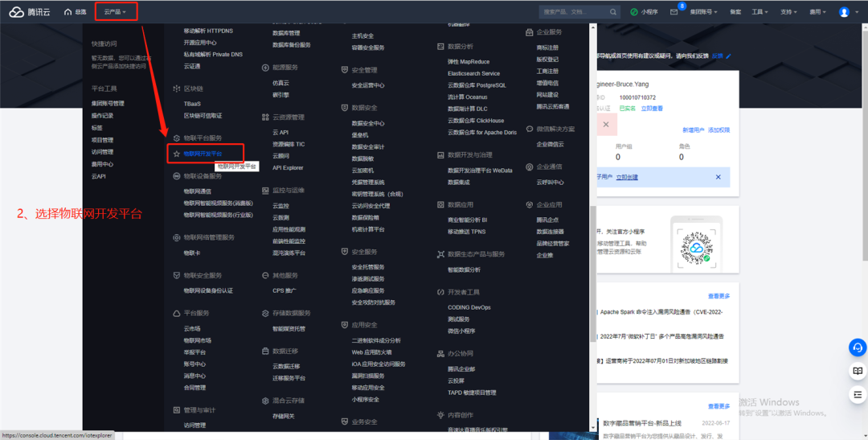Click the 立即创建 link
868x440 pixels.
[627, 177]
